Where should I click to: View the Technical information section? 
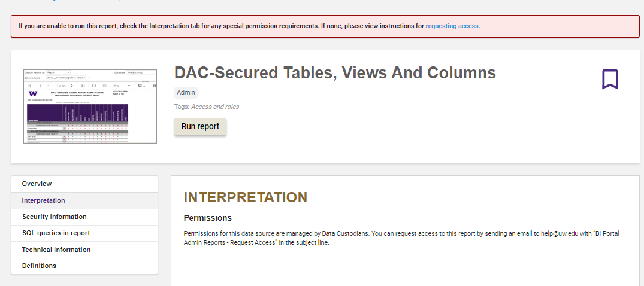pyautogui.click(x=84, y=250)
